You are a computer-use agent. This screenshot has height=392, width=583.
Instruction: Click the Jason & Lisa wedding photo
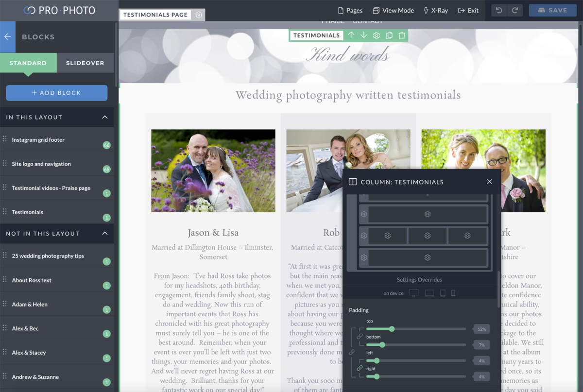tap(213, 170)
